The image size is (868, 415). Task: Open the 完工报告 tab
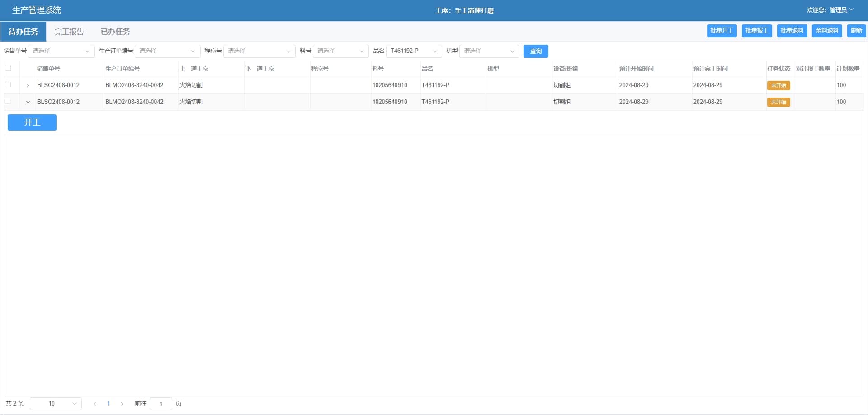(69, 32)
